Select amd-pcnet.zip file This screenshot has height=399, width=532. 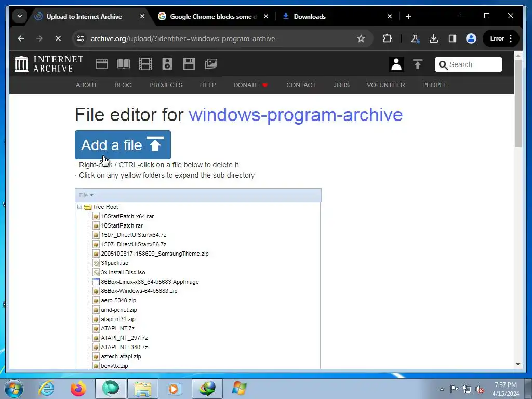[119, 310]
